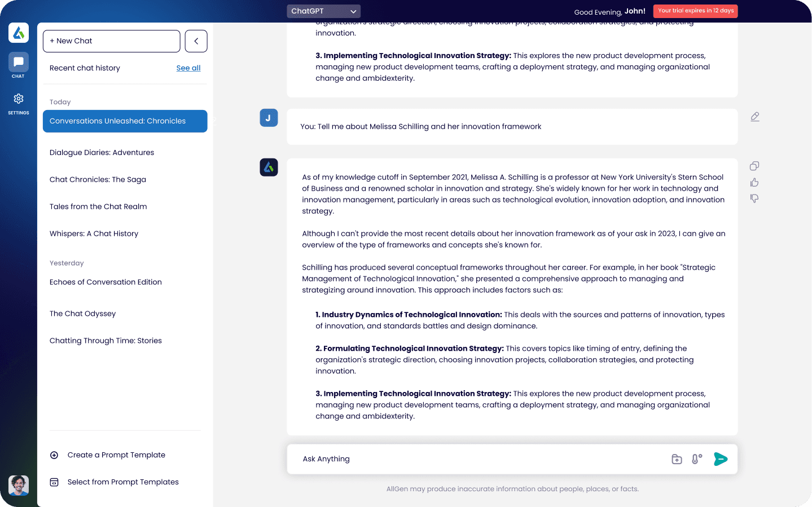Open the Settings gear icon
Image resolution: width=812 pixels, height=507 pixels.
19,99
